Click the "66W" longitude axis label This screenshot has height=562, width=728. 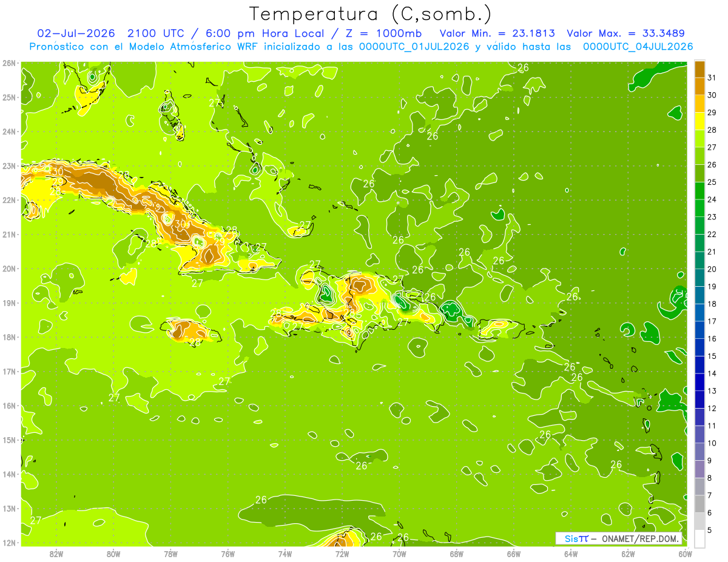tap(514, 554)
